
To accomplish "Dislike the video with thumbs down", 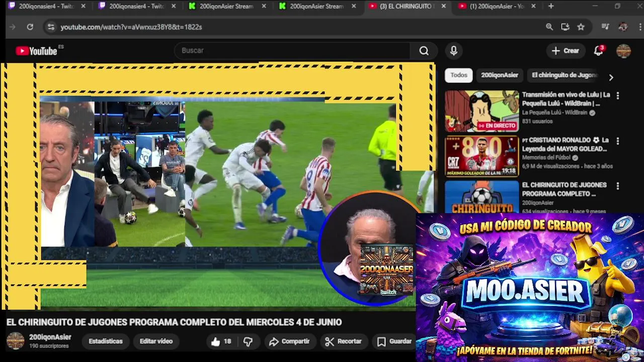I will 248,341.
